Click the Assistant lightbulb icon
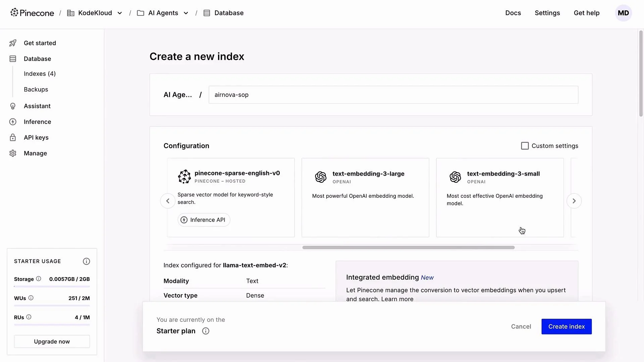Image resolution: width=644 pixels, height=362 pixels. (13, 106)
